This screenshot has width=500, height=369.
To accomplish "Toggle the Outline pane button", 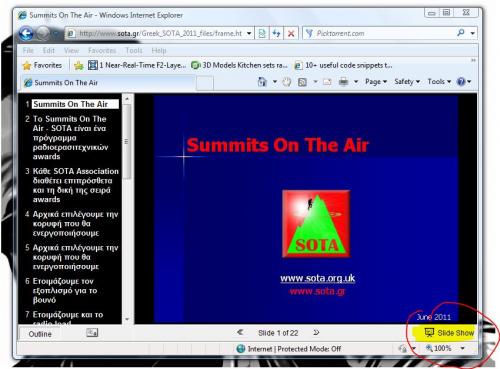I will 40,334.
